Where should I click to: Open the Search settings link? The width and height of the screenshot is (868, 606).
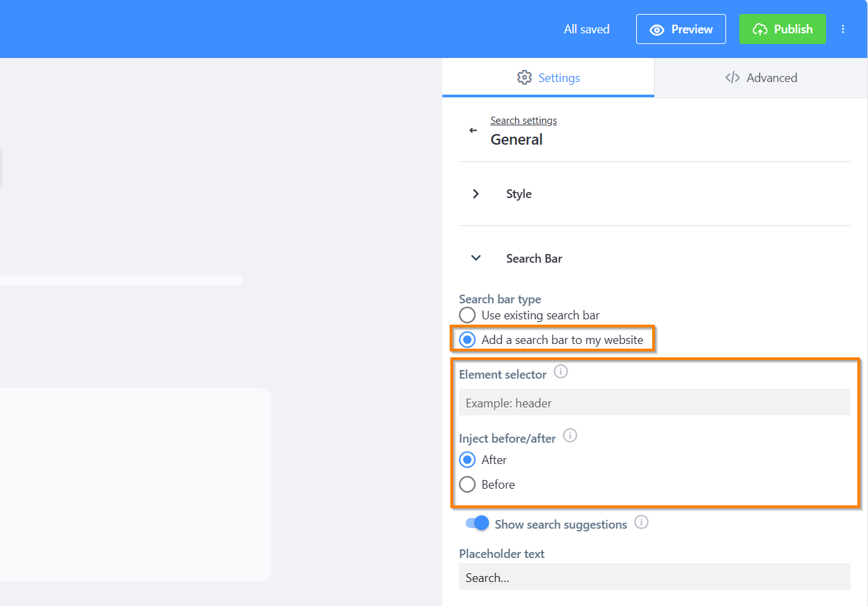click(524, 120)
